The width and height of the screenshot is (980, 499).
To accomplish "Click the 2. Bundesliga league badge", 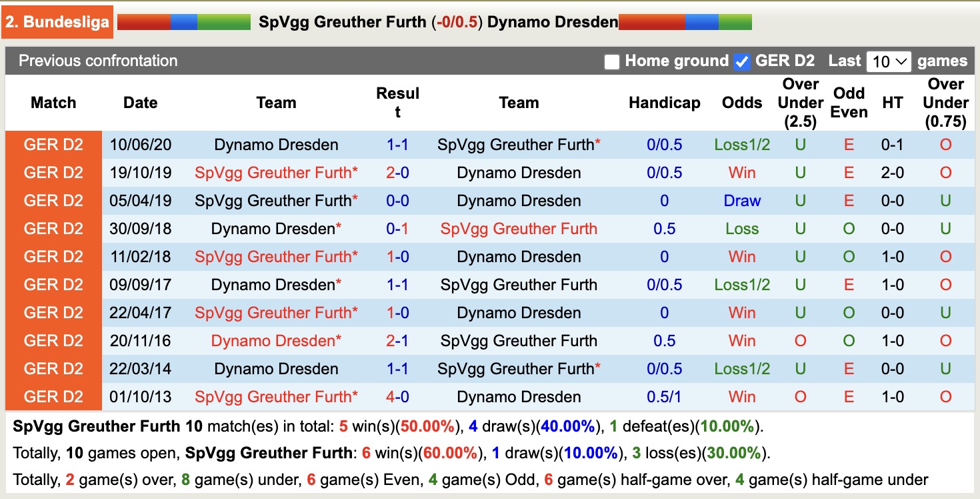I will 56,21.
